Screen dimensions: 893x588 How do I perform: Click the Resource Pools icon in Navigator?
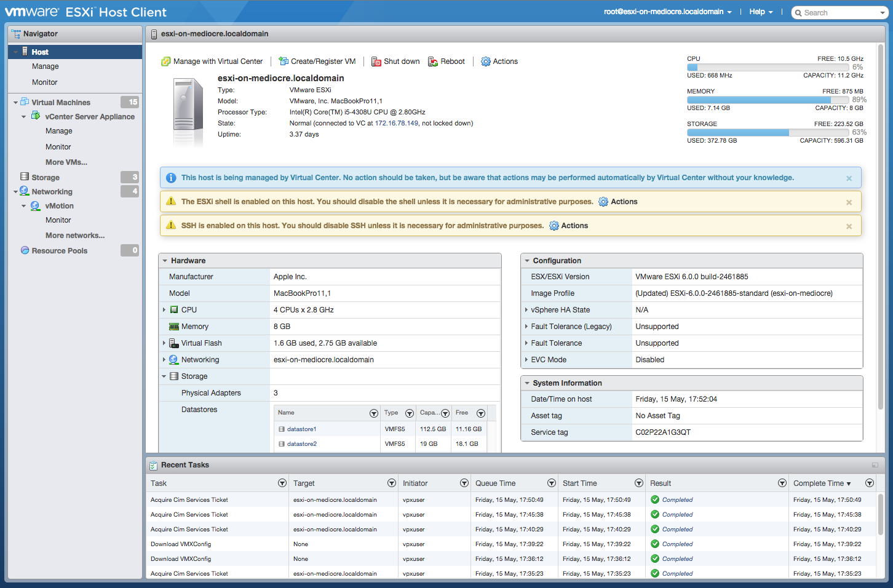tap(25, 250)
